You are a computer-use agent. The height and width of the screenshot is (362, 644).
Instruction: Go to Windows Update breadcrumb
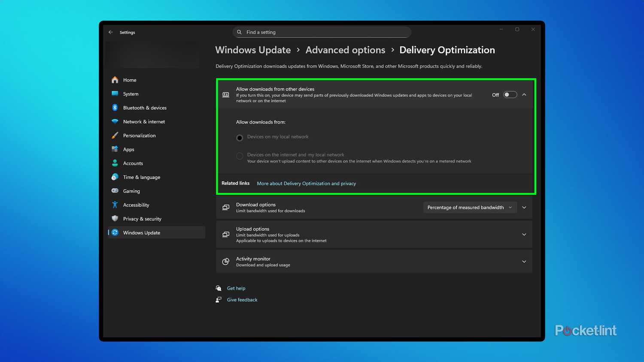(253, 50)
